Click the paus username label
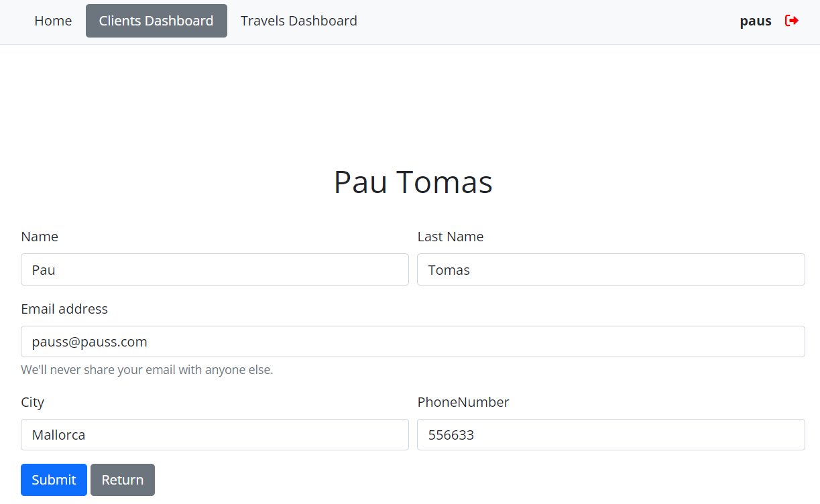The height and width of the screenshot is (504, 820). pyautogui.click(x=755, y=21)
